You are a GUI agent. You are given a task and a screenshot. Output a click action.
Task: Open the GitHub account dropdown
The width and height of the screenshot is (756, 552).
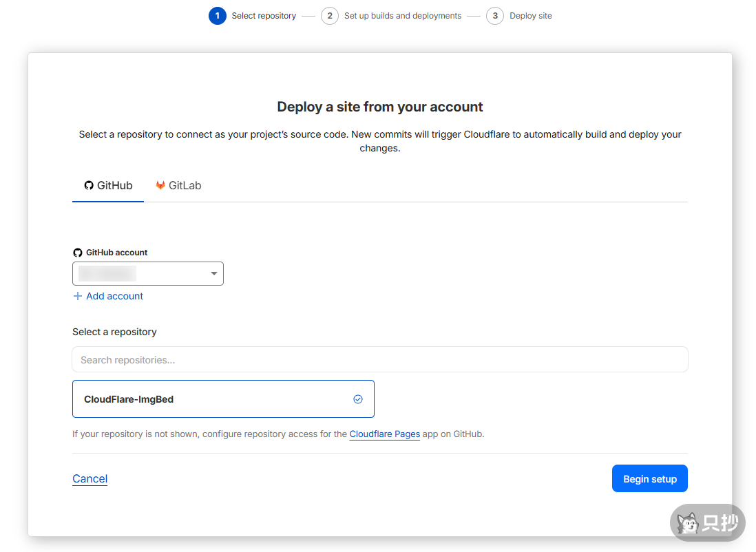point(148,273)
